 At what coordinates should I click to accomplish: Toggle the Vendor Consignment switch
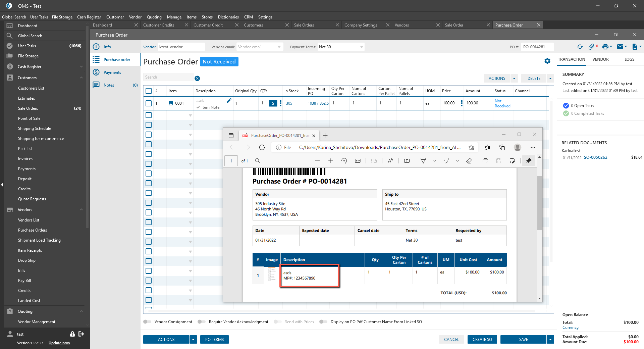147,322
